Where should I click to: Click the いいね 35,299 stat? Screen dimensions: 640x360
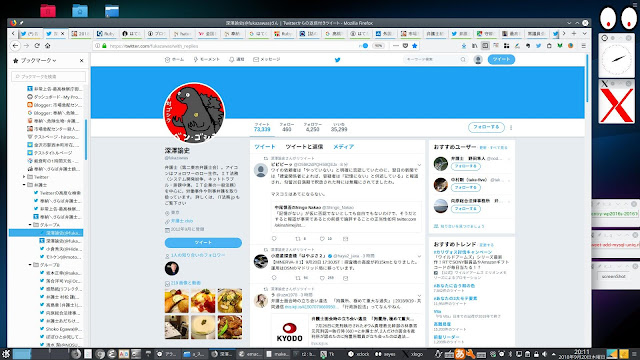coord(339,127)
